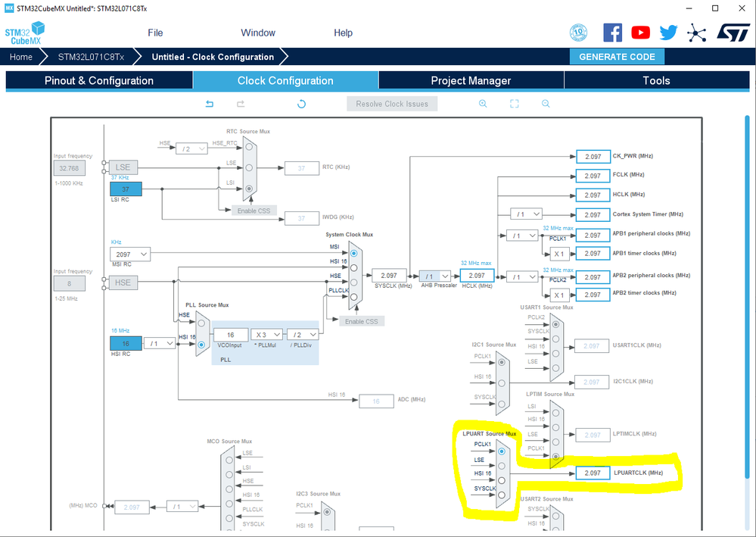Click the Resolve Clock Issues button
The height and width of the screenshot is (537, 756).
pyautogui.click(x=392, y=104)
